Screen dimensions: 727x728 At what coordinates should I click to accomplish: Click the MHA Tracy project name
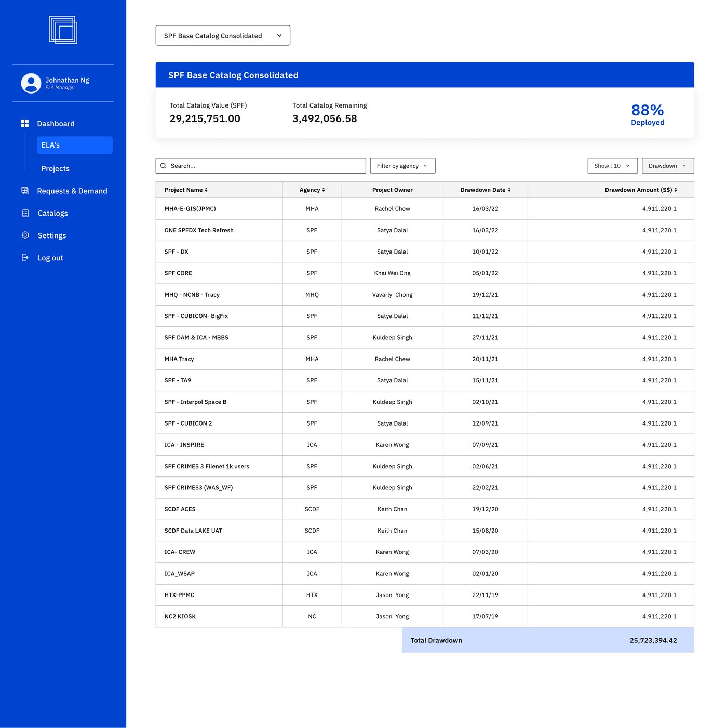pyautogui.click(x=179, y=359)
